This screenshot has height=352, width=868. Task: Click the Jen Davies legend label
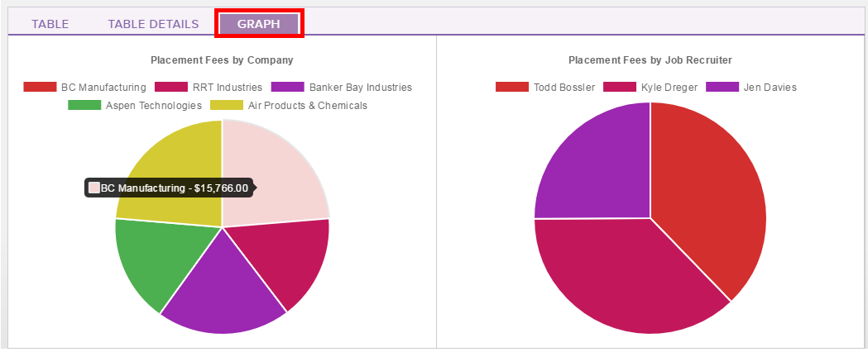[770, 88]
